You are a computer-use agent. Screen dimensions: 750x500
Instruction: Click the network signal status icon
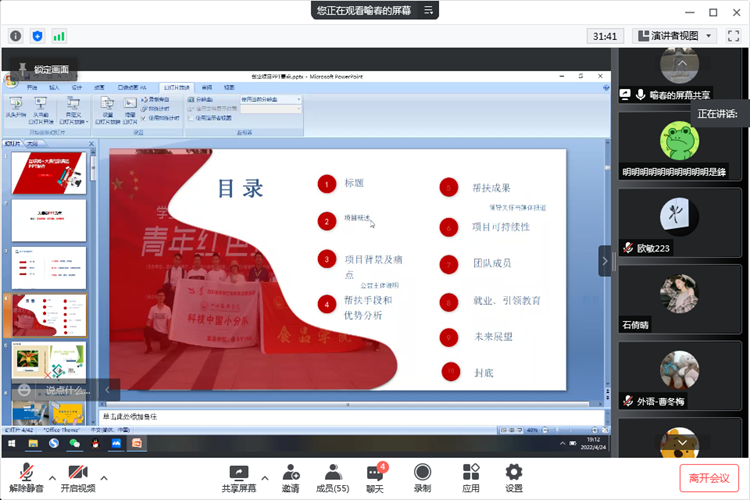click(x=59, y=35)
